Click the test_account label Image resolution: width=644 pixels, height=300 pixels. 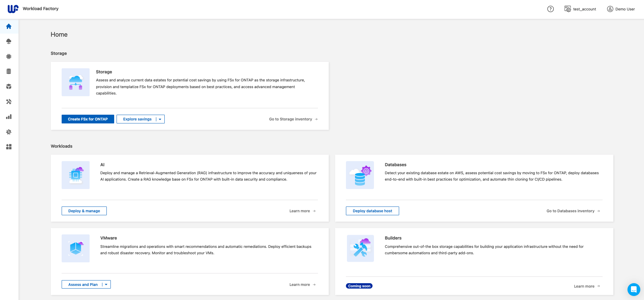(x=585, y=9)
